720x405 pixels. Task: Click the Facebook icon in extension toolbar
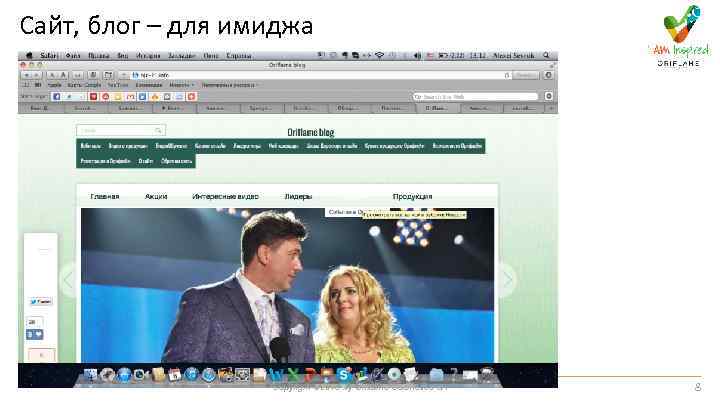point(56,96)
